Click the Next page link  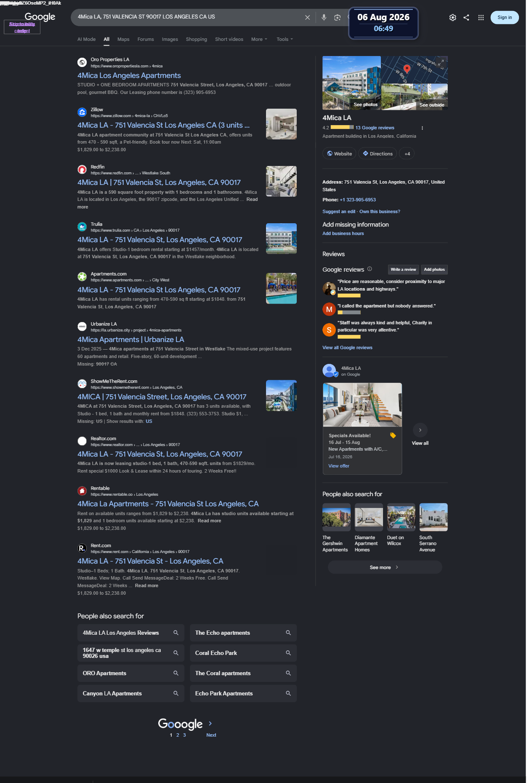[x=211, y=735]
